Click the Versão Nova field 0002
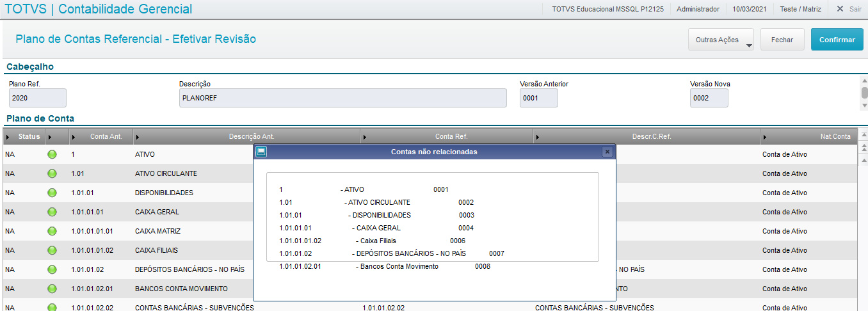868x311 pixels. (709, 98)
